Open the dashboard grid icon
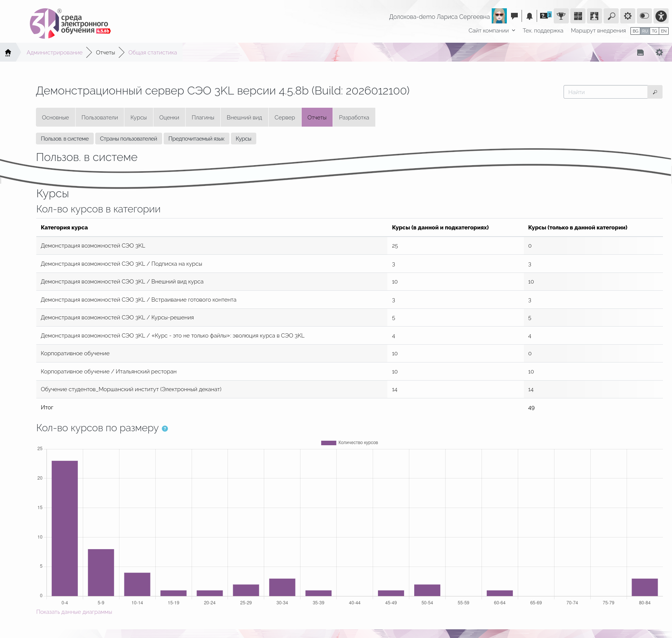672x638 pixels. tap(578, 16)
